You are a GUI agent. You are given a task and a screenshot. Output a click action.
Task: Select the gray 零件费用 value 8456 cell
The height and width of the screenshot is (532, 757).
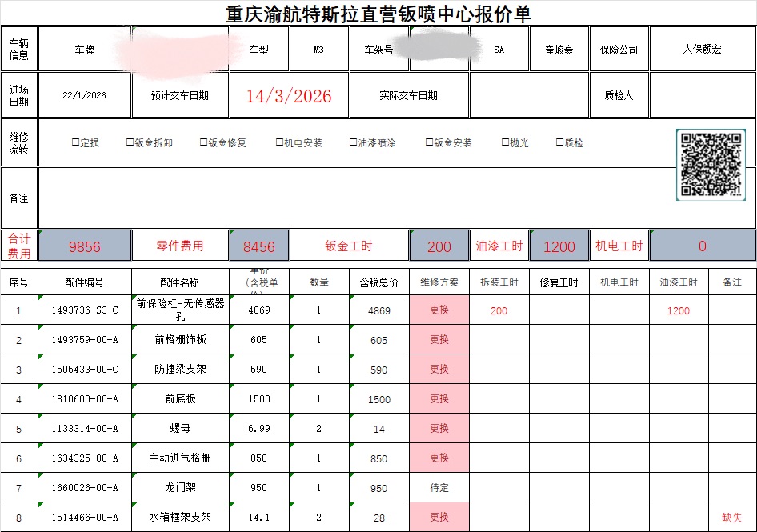[x=258, y=246]
